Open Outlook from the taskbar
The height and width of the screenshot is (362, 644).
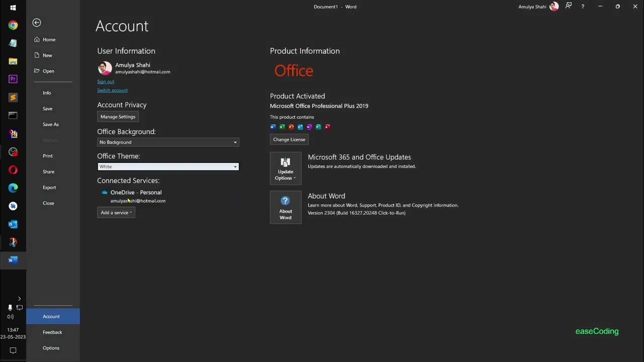pos(13,224)
